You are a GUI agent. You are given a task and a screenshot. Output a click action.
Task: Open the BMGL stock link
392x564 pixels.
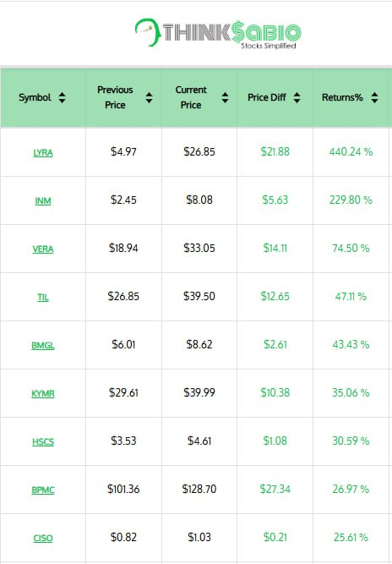pyautogui.click(x=43, y=345)
